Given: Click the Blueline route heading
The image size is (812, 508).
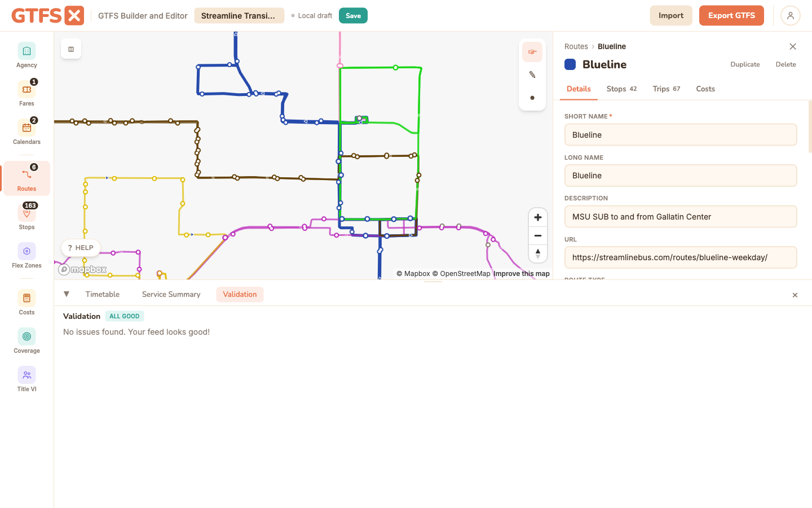Looking at the screenshot, I should (x=604, y=64).
